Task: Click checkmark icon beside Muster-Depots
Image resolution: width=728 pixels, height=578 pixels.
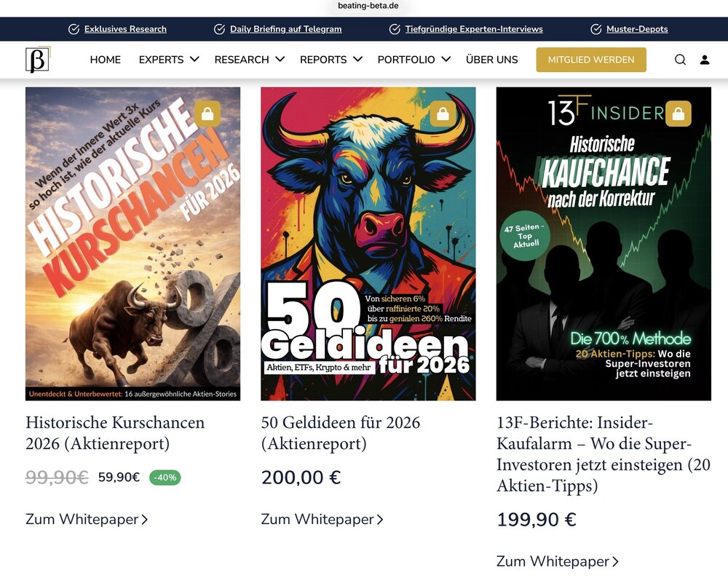Action: click(596, 29)
